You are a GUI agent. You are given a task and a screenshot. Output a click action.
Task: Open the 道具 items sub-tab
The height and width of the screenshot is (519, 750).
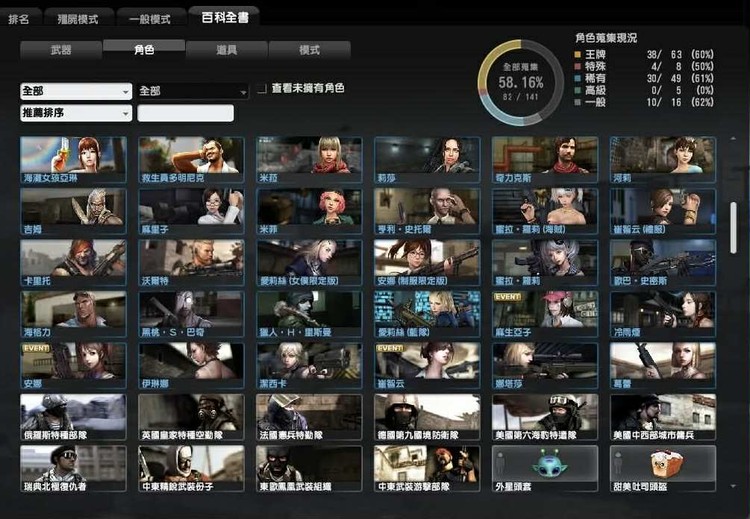click(226, 50)
